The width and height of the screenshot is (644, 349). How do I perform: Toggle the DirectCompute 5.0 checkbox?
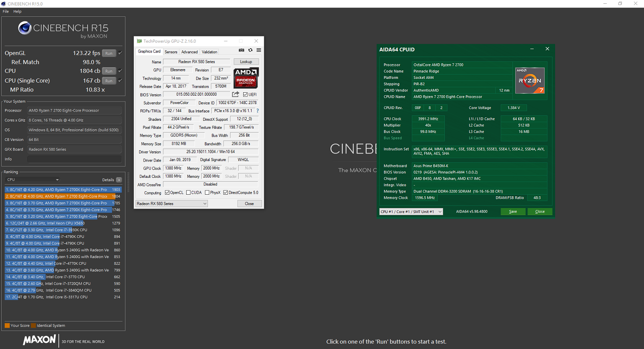coord(226,193)
